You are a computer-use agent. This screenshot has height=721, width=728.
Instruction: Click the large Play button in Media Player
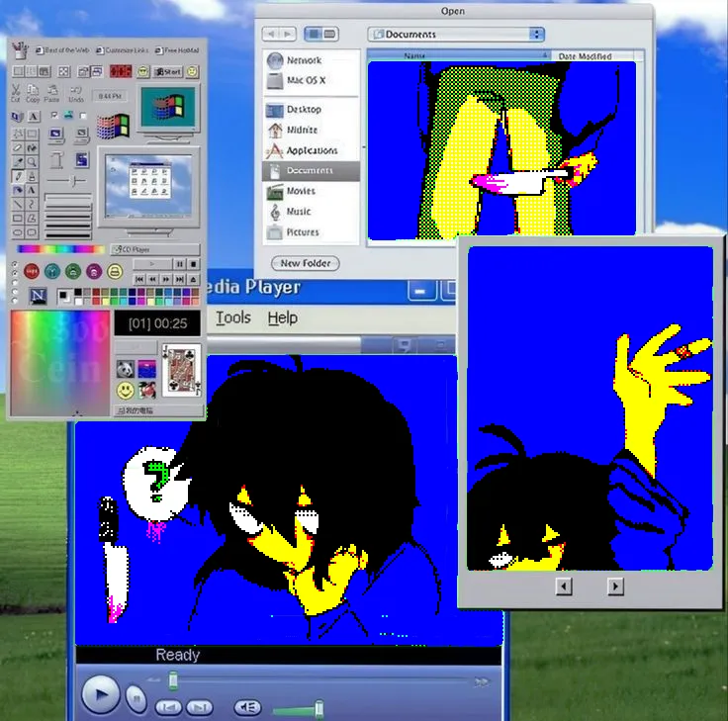(100, 694)
